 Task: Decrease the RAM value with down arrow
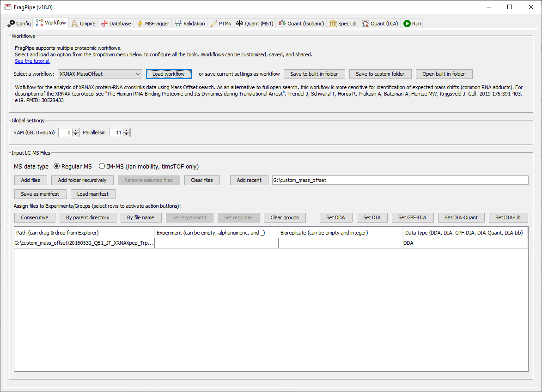point(76,134)
